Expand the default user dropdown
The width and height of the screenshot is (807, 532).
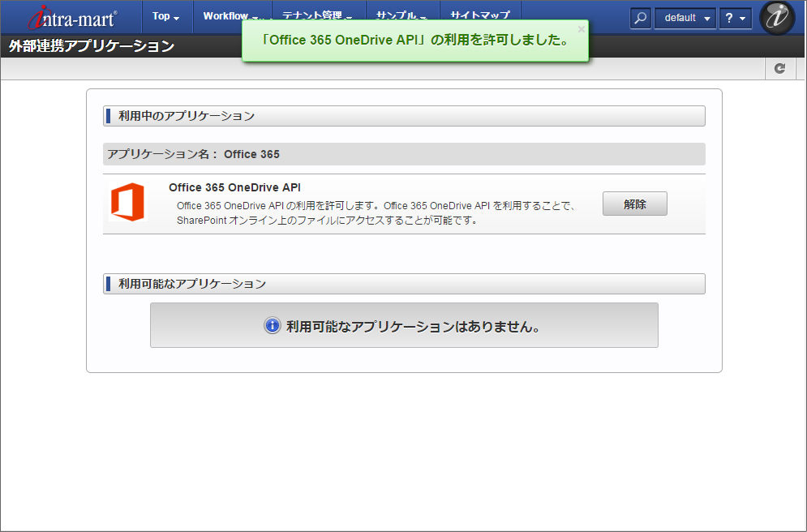(x=685, y=18)
